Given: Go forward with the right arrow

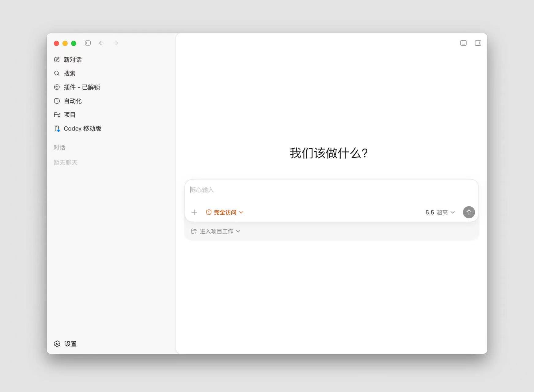Looking at the screenshot, I should pos(115,43).
